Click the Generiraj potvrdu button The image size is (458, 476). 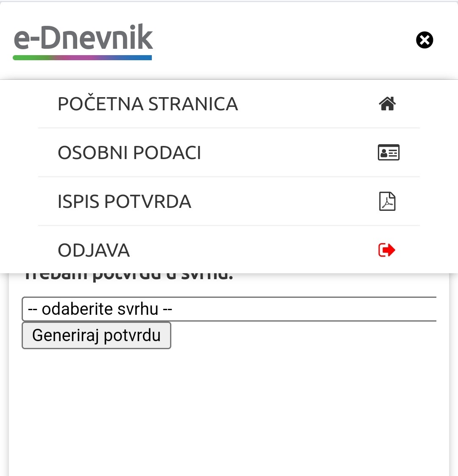point(97,336)
